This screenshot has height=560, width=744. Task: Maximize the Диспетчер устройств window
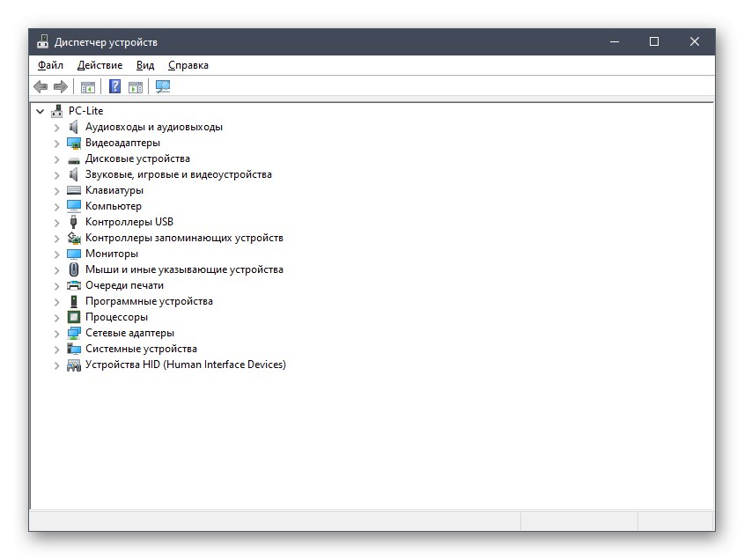tap(654, 41)
